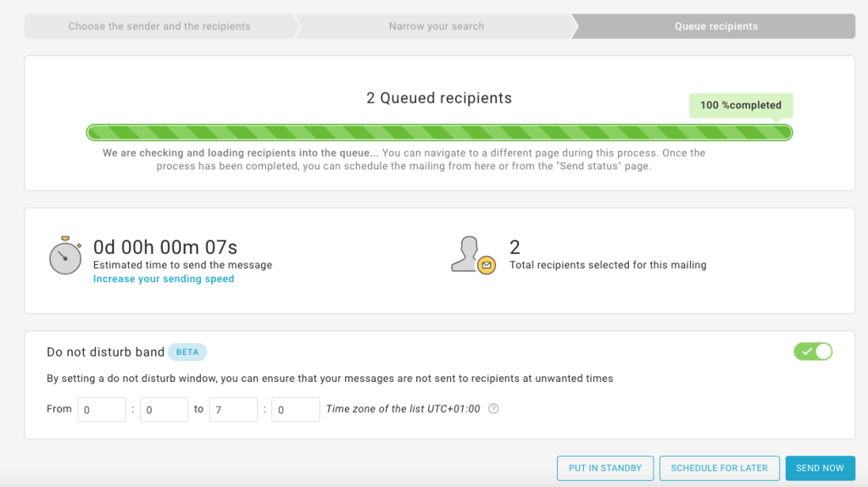Focus the From hour input field
The width and height of the screenshot is (868, 487).
pos(102,410)
